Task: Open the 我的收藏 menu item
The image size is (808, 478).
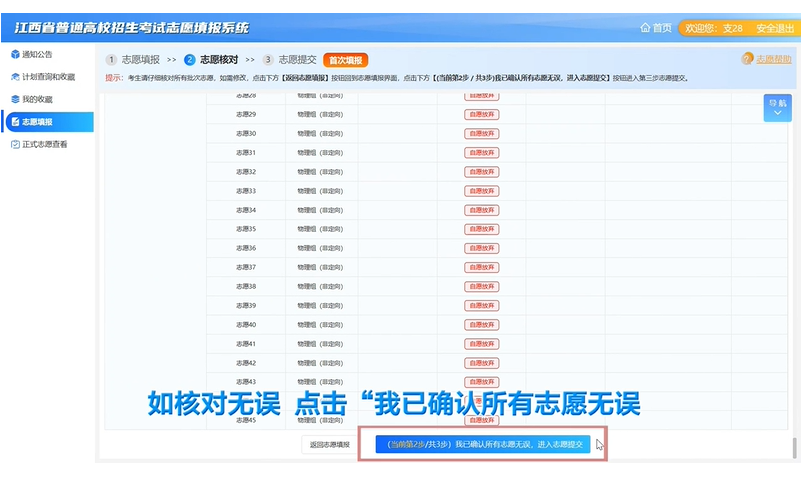Action: click(x=38, y=99)
